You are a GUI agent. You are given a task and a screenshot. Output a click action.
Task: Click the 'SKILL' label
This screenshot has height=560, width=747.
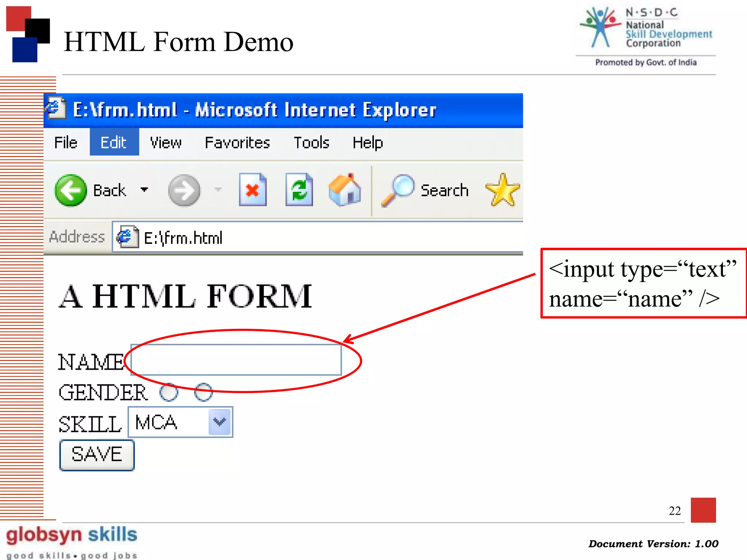(x=90, y=424)
